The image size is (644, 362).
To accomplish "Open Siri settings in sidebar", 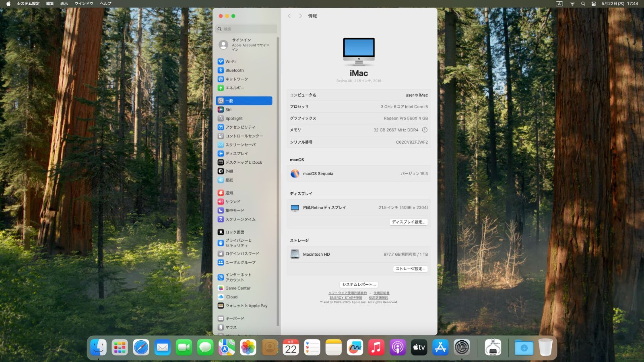I will tap(244, 109).
